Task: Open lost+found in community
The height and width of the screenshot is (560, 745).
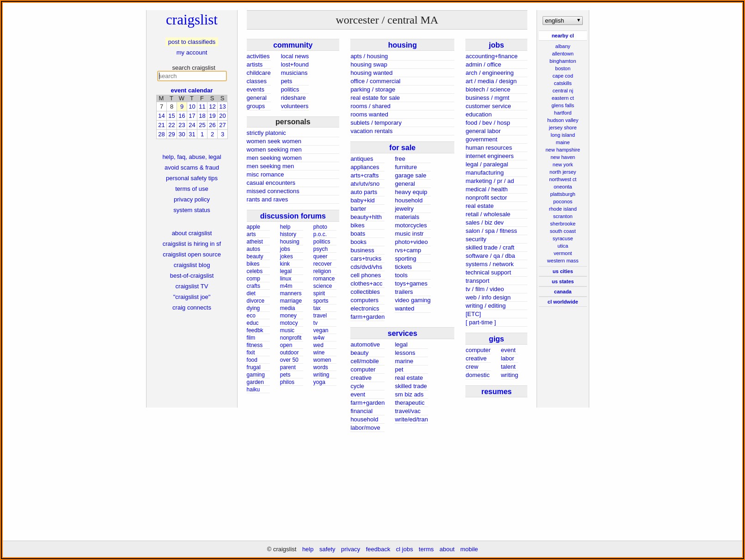Action: click(294, 64)
